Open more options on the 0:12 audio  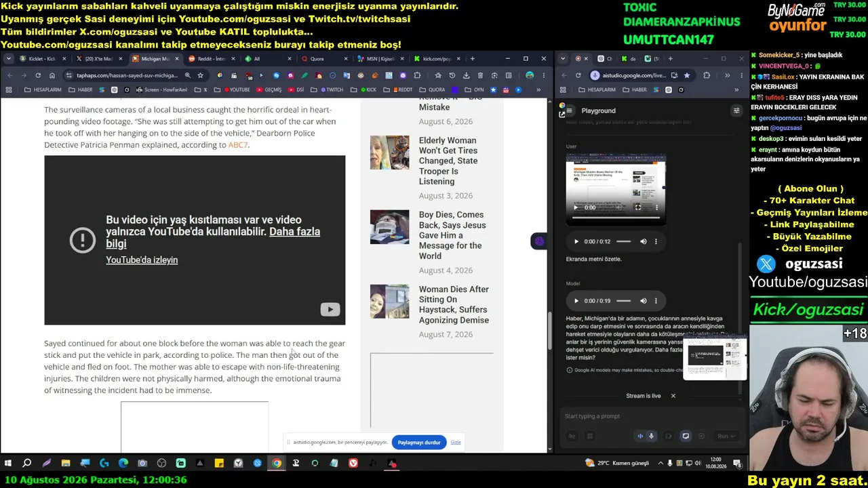click(656, 241)
